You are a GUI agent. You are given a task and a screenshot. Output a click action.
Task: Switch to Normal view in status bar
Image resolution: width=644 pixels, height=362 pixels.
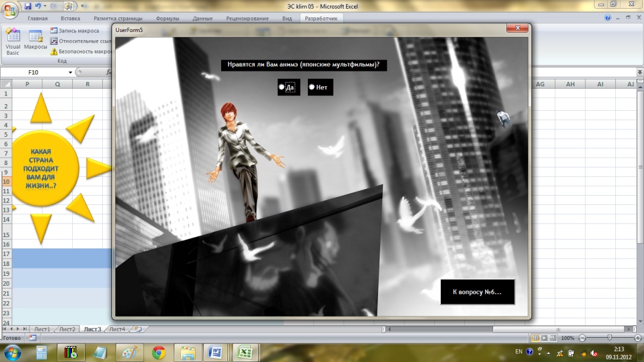536,338
